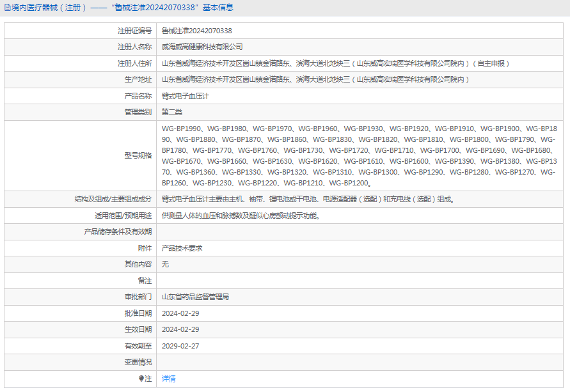
Task: Select the 注册人住所 address text
Action: click(335, 63)
